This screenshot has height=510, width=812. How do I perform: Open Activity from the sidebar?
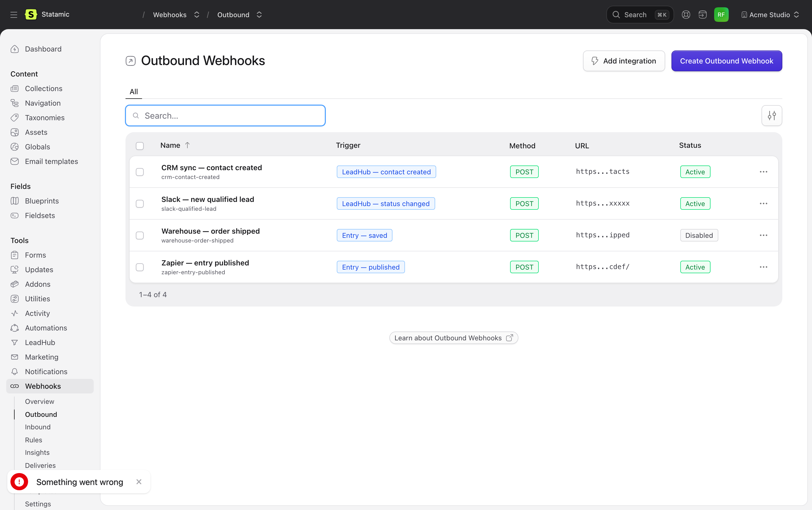point(37,313)
